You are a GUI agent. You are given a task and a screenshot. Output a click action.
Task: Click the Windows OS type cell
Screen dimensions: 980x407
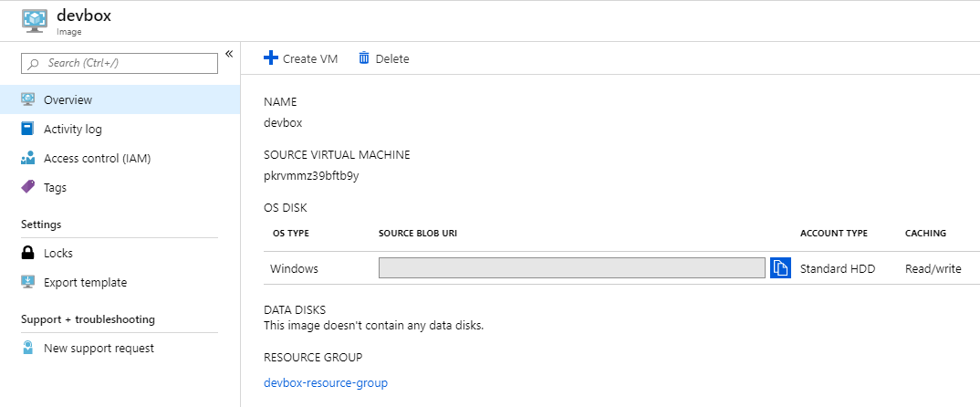294,269
